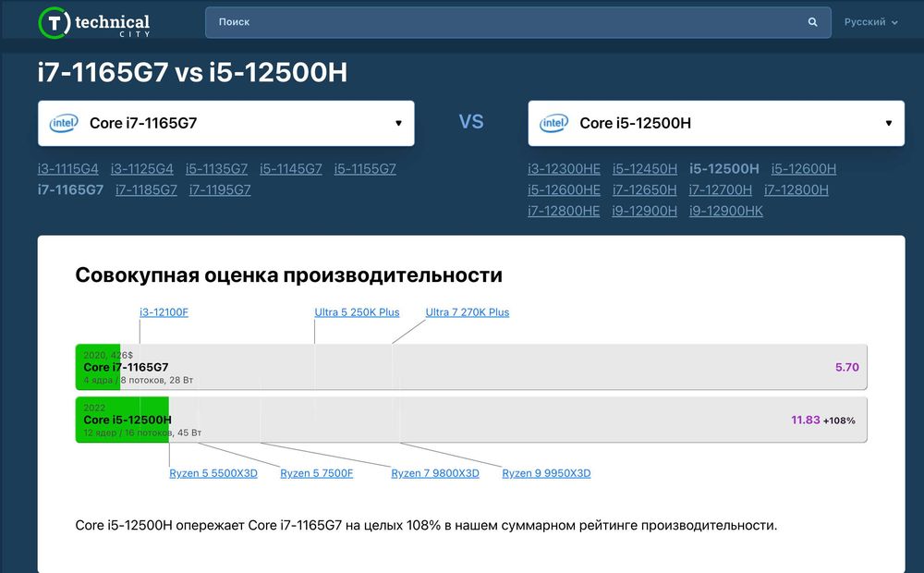The width and height of the screenshot is (924, 573).
Task: Open the Ultra 7 270K Plus link
Action: click(x=468, y=312)
